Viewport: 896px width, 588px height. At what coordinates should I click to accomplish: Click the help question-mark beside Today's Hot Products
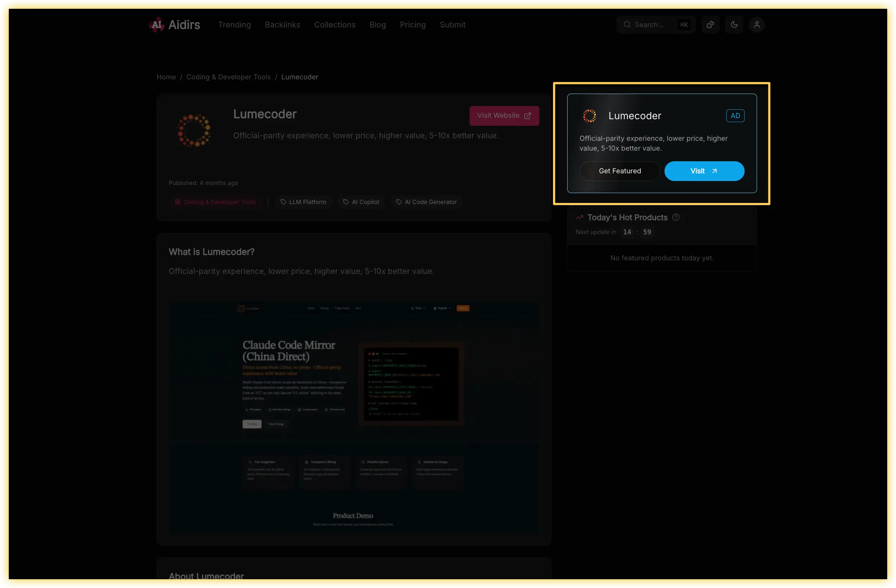click(676, 217)
